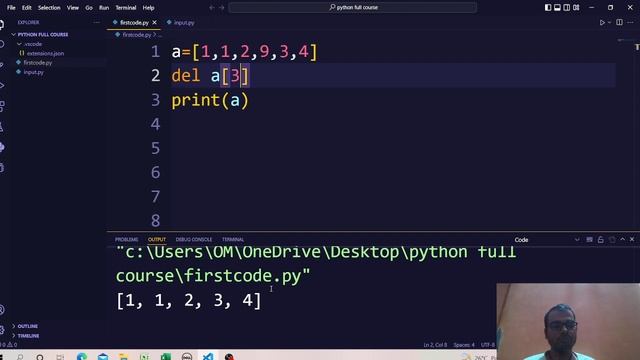The image size is (640, 360).
Task: Toggle the output scroll lock icon
Action: click(x=600, y=240)
